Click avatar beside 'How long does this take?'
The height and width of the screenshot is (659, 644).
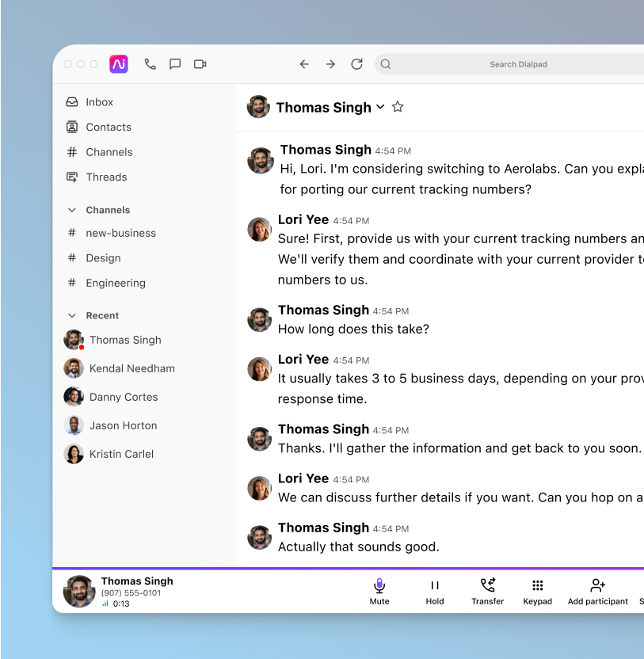coord(259,320)
